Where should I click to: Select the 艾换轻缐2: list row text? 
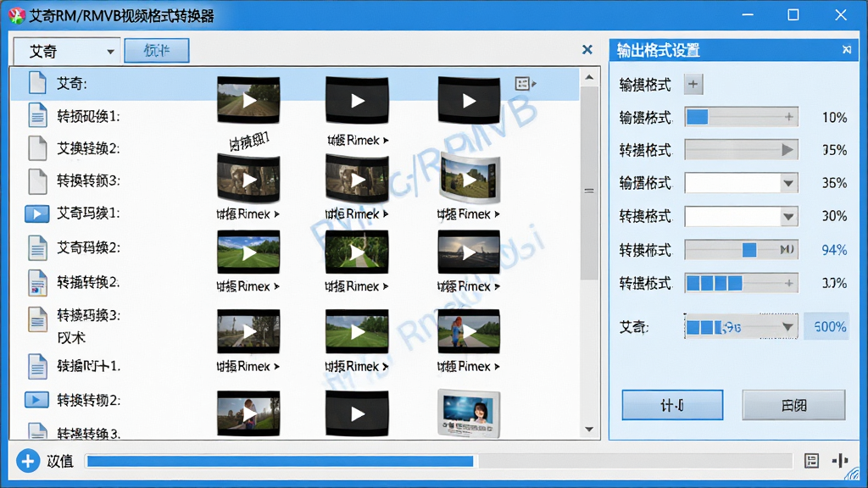88,148
